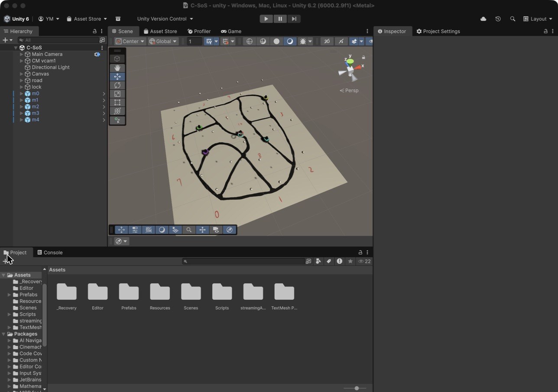Toggle the Hierarchy panel lock
The height and width of the screenshot is (392, 558).
click(95, 31)
